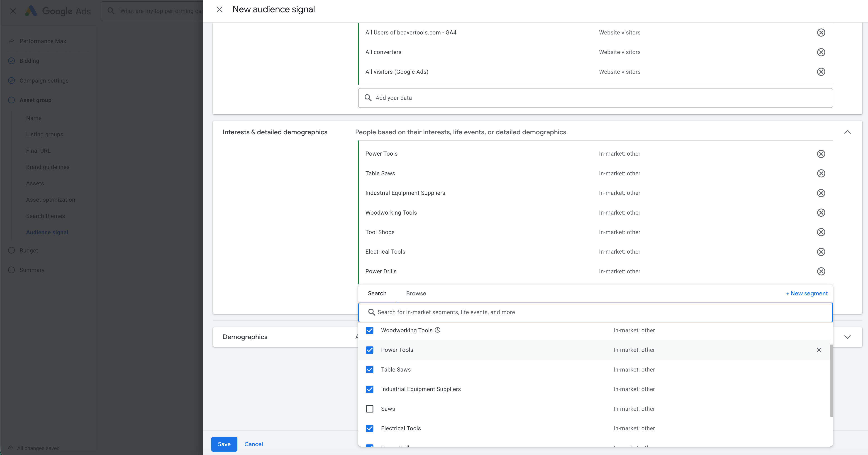The width and height of the screenshot is (868, 455).
Task: Remove All converters from your data
Action: click(x=821, y=52)
